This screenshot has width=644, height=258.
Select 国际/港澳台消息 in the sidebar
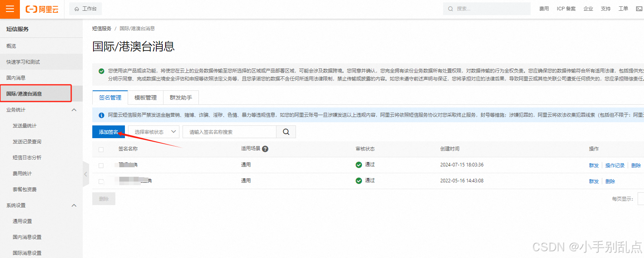click(41, 94)
